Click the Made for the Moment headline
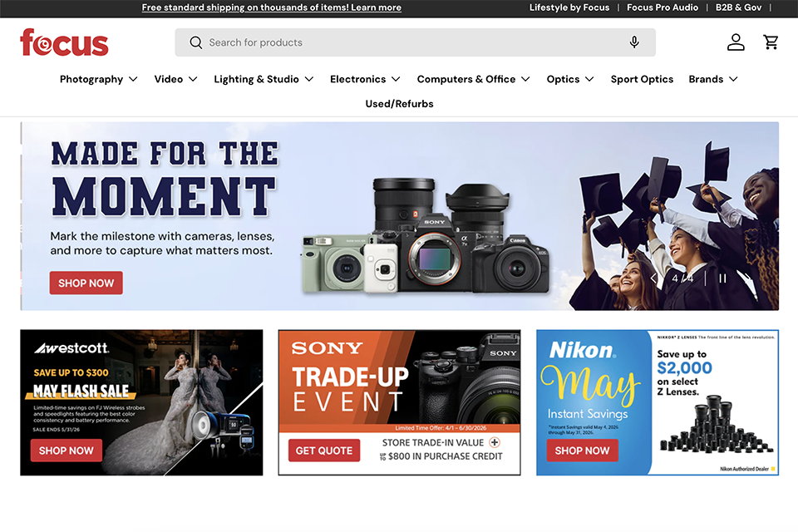798x532 pixels. coord(165,178)
